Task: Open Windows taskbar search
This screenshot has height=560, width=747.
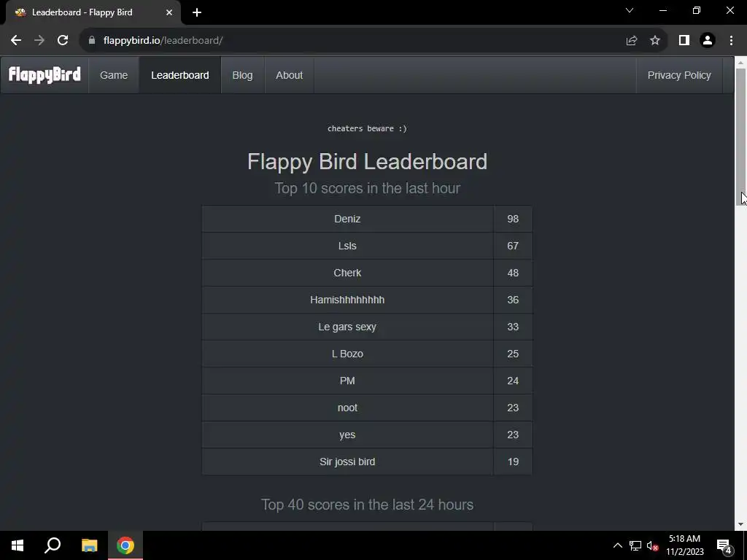Action: point(53,545)
